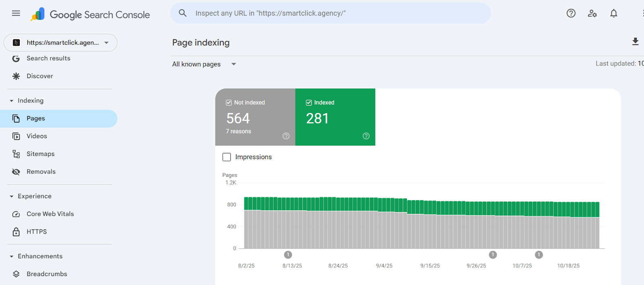Screen dimensions: 644x285
Task: Open the user settings icon
Action: point(592,13)
